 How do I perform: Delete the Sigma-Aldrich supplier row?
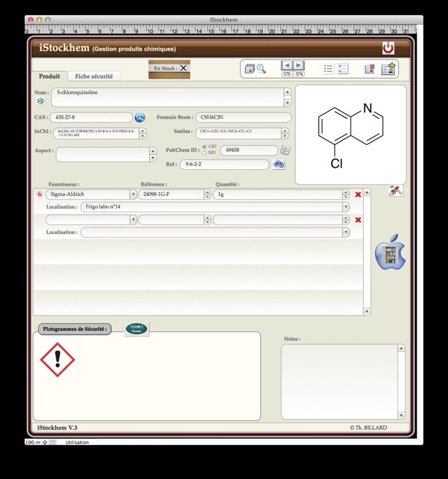[358, 194]
